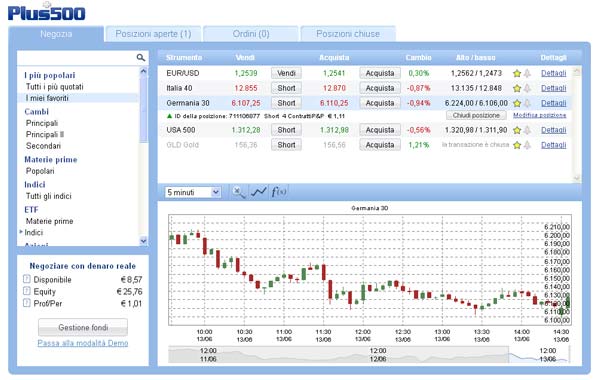The width and height of the screenshot is (600, 380).
Task: Click the category list scroll-up arrow
Action: 143,71
